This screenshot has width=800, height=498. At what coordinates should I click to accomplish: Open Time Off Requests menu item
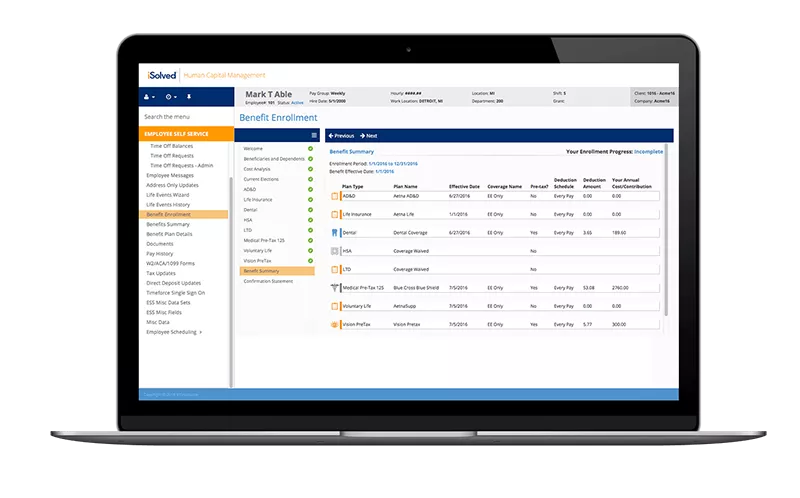[x=172, y=156]
